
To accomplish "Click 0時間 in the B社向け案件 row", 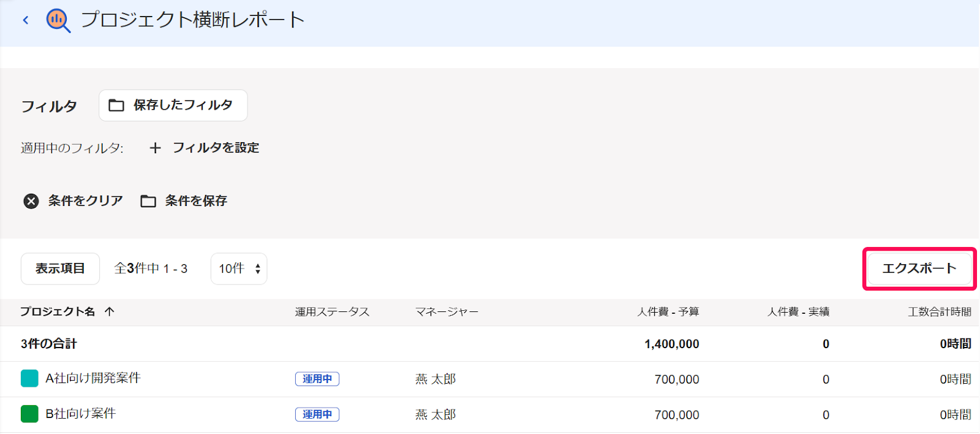I will 956,415.
